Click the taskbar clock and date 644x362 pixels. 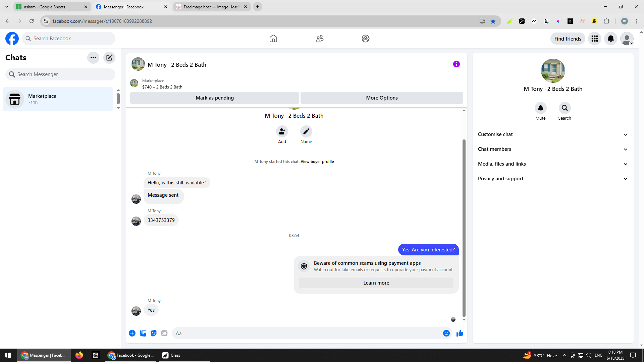tap(615, 355)
